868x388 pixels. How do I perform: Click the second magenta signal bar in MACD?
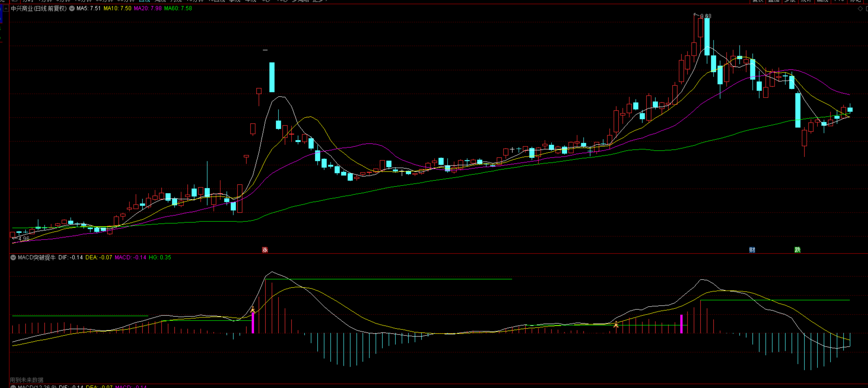click(x=681, y=324)
